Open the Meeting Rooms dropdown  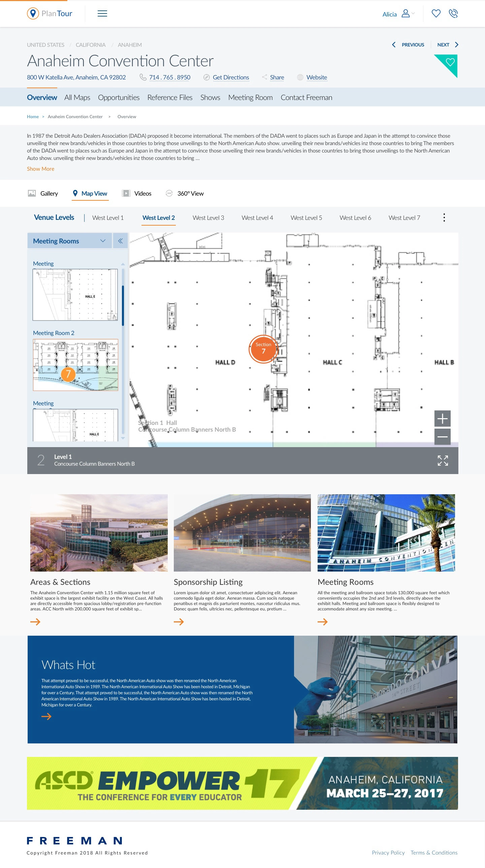point(69,241)
